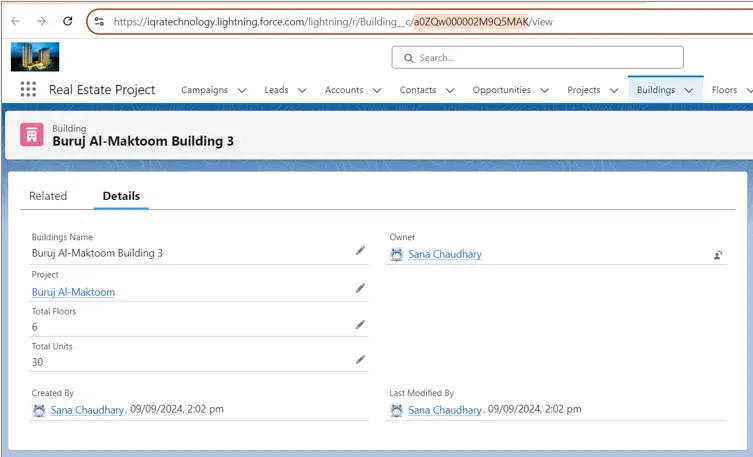Expand the Accounts tab dropdown chevron
Screen dimensions: 753x457
point(377,90)
